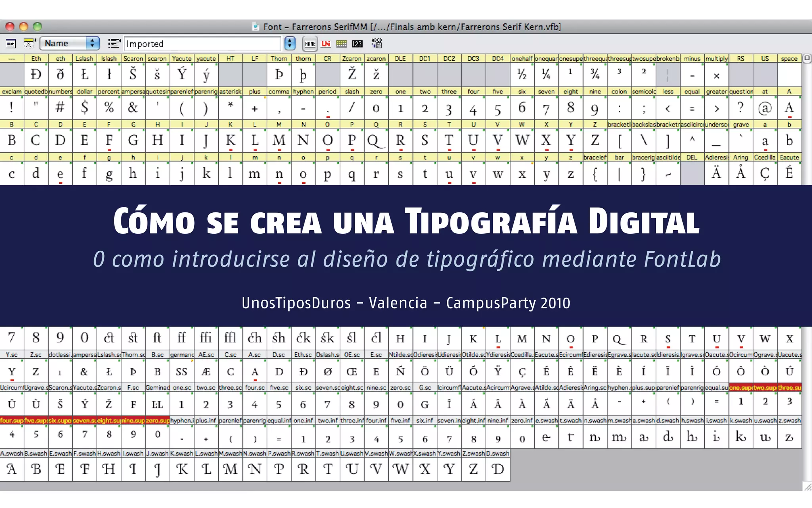Click the Font Info icon in toolbar
This screenshot has width=812, height=508.
pyautogui.click(x=11, y=43)
